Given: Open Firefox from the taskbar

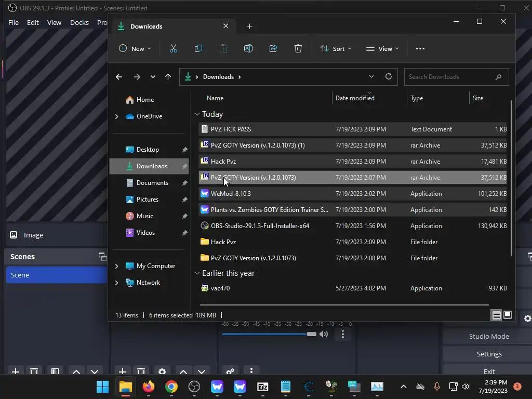Looking at the screenshot, I should point(148,387).
